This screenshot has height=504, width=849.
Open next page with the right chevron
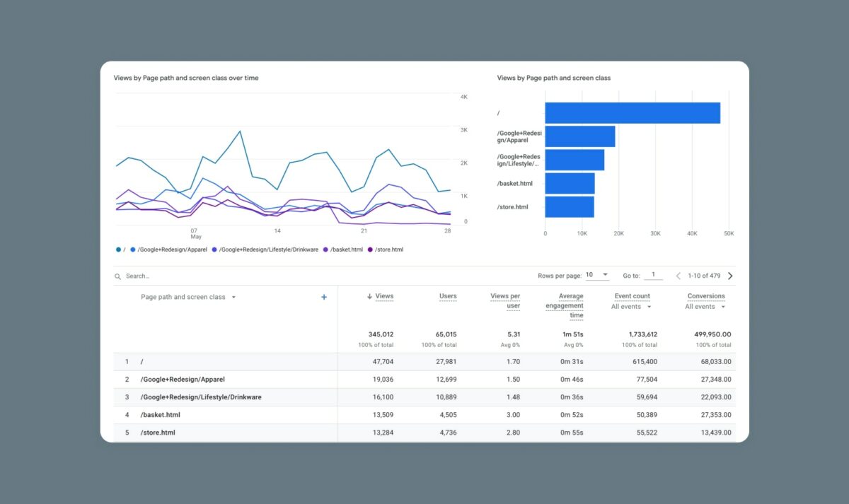(730, 276)
